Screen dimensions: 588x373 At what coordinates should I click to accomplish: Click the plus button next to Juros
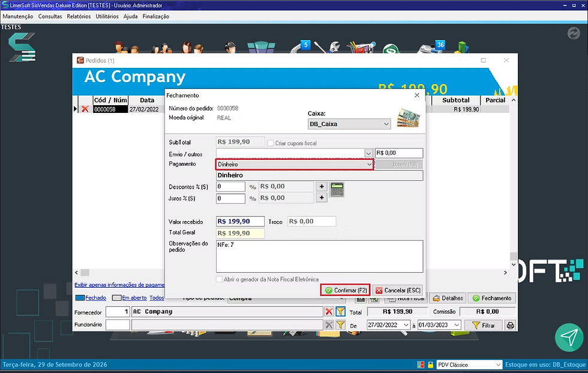322,198
